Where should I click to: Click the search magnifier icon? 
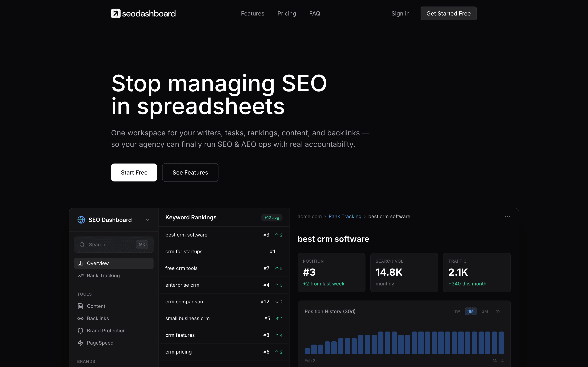pos(82,245)
